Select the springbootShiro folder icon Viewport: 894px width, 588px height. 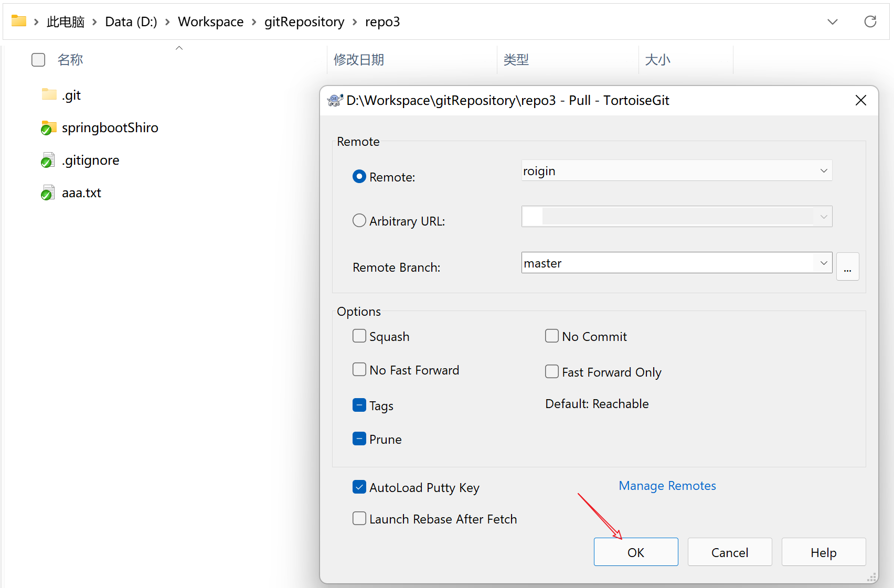48,127
